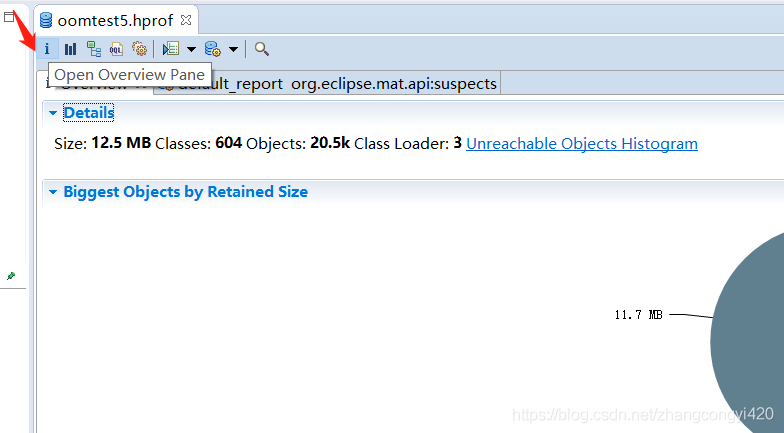784x433 pixels.
Task: Click Biggest Objects by Retained Size heading
Action: 186,192
